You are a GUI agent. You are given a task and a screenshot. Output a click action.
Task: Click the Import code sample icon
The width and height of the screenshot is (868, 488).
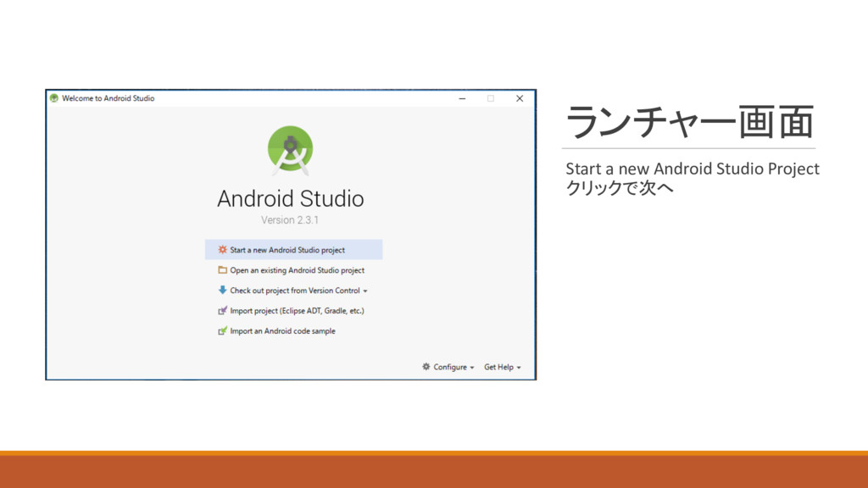(223, 331)
